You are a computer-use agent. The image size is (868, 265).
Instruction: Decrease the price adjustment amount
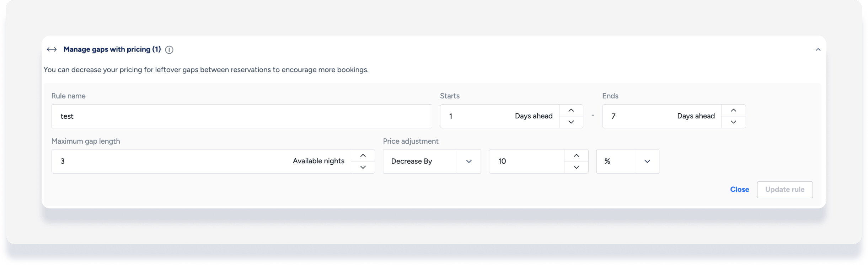coord(576,167)
